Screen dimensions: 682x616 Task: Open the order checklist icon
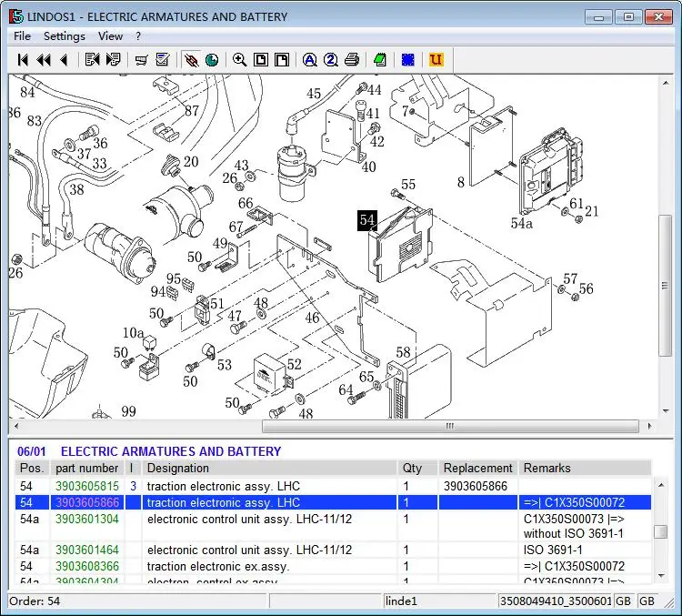pyautogui.click(x=163, y=60)
